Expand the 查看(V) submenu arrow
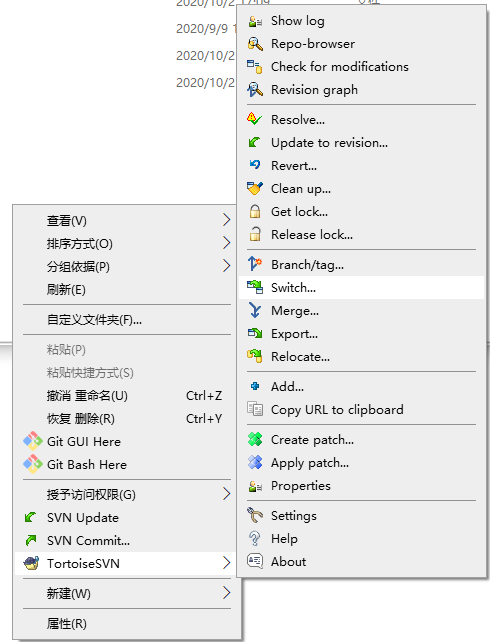Viewport: 490px width, 642px height. [x=226, y=220]
